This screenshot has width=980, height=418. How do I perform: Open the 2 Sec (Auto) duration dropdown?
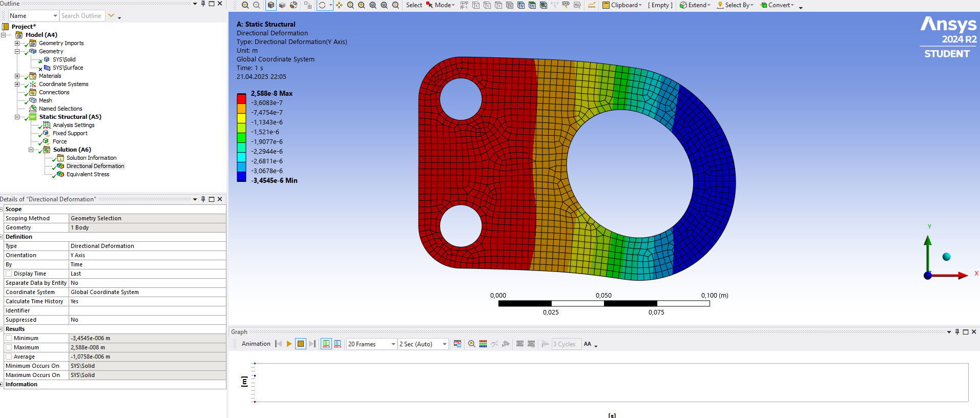423,344
